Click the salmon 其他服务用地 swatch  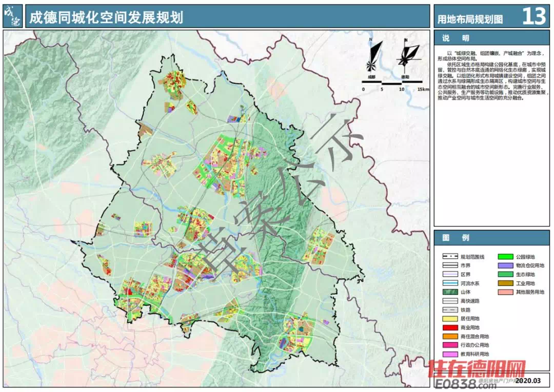(x=505, y=292)
